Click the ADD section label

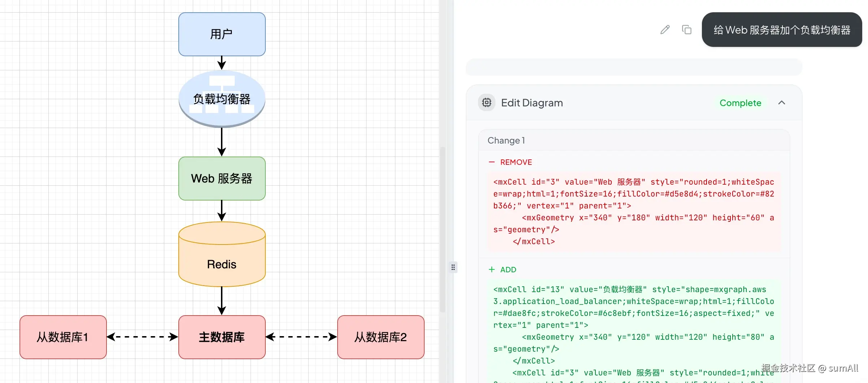tap(508, 270)
